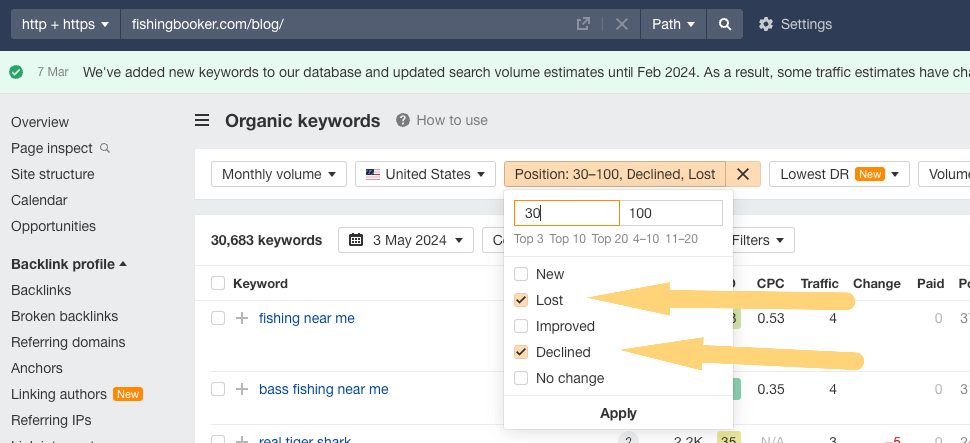
Task: Click the How to use help icon
Action: point(403,120)
